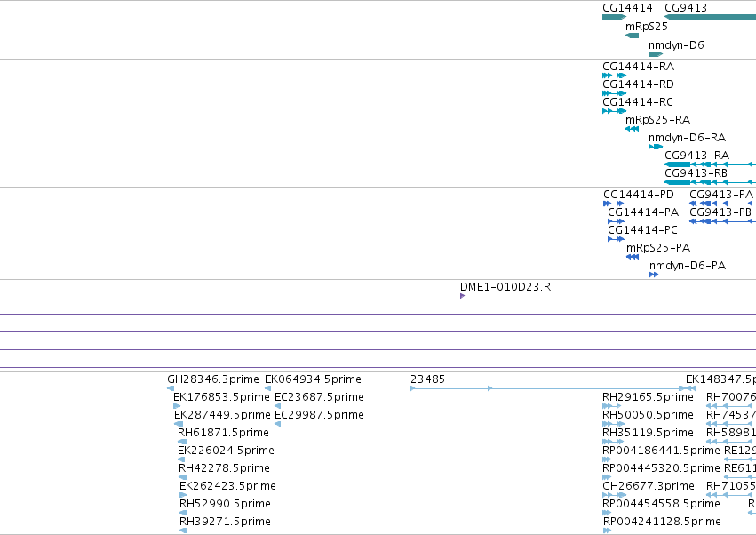Select the CG9413 gene feature
The width and height of the screenshot is (756, 535).
pyautogui.click(x=710, y=18)
